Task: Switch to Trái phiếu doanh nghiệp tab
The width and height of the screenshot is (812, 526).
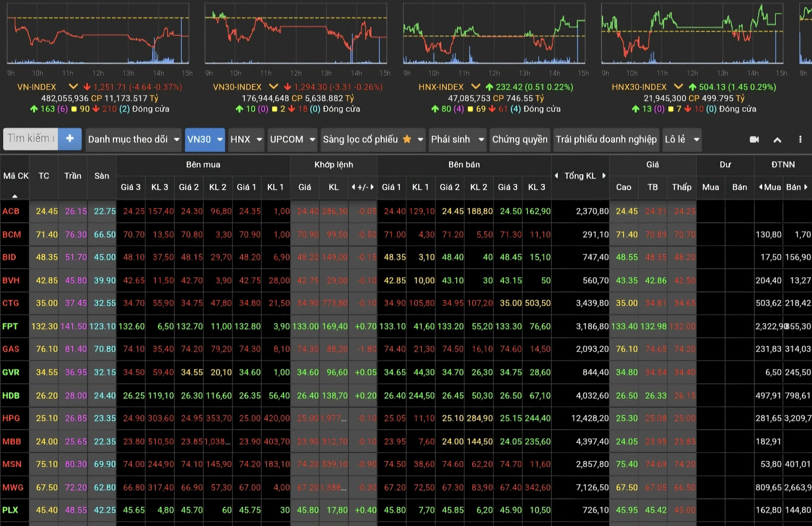Action: tap(606, 139)
